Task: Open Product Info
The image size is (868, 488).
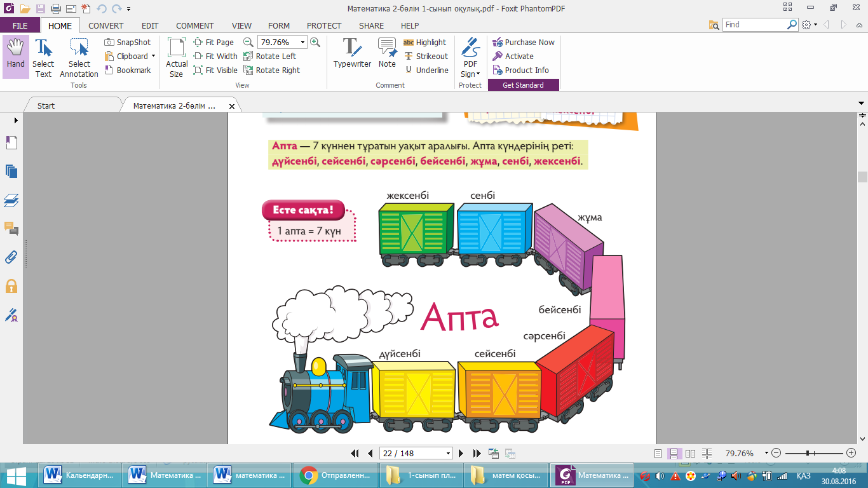Action: pos(520,71)
